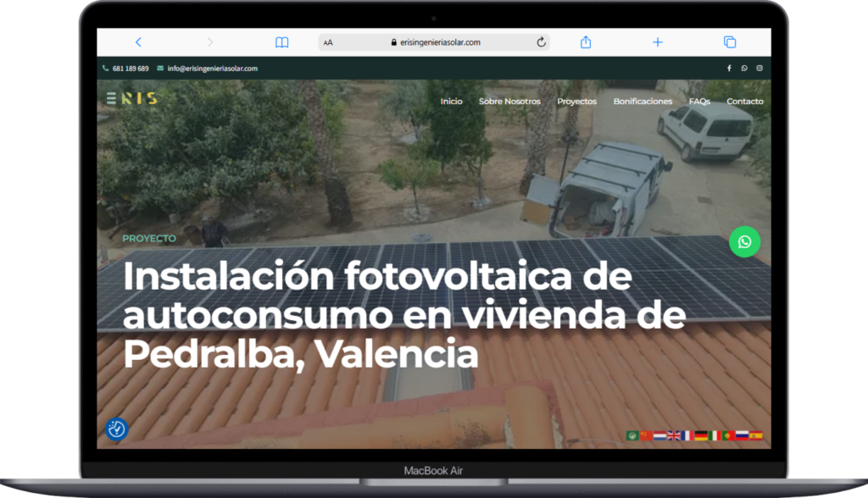Switch language with the Russian flag
The width and height of the screenshot is (868, 498).
(x=742, y=435)
